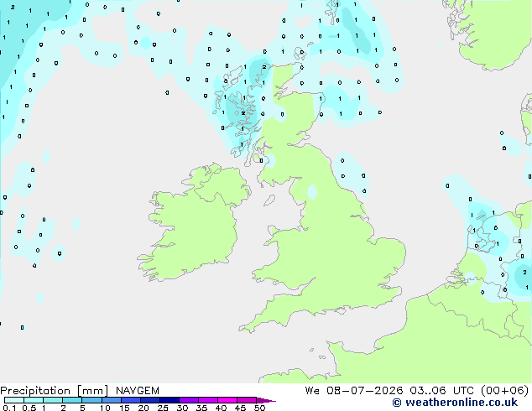Click the legend swatch between 45 and 50

coord(247,400)
